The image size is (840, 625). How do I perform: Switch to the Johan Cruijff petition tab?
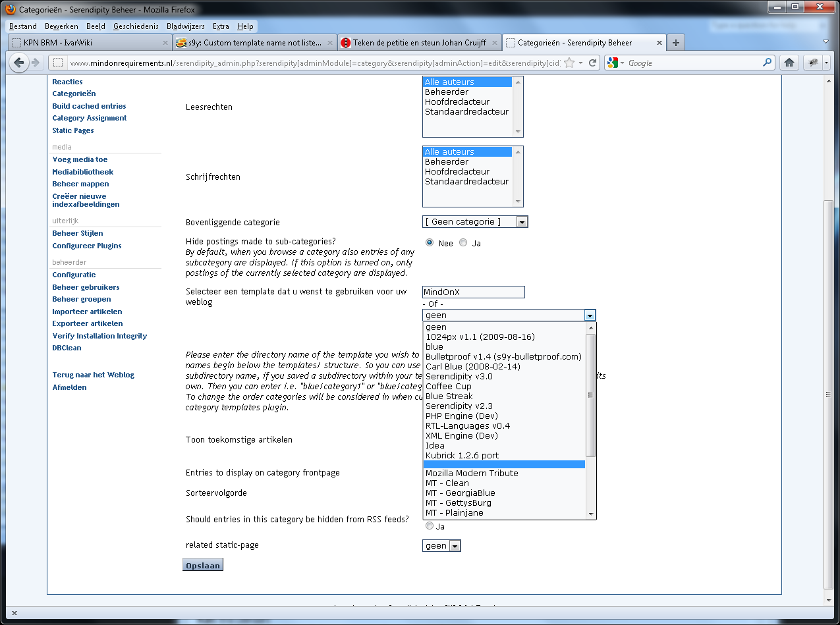[x=419, y=43]
